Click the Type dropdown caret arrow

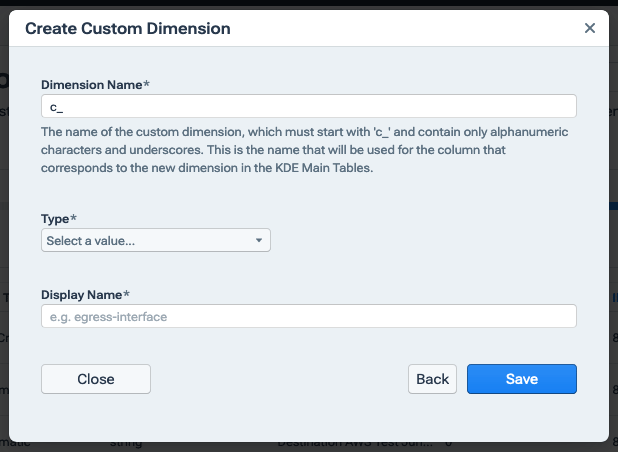[259, 240]
